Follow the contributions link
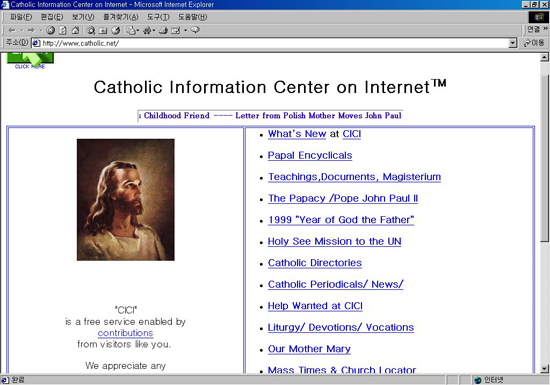 [x=125, y=333]
